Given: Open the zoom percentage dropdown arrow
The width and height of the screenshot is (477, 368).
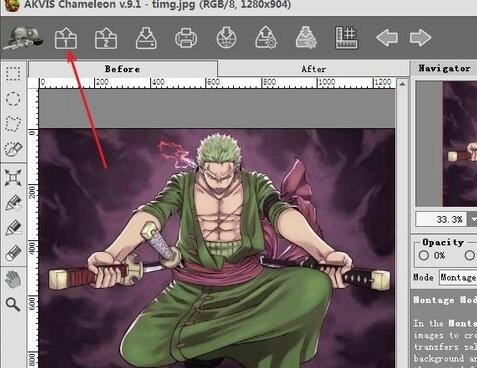Looking at the screenshot, I should (473, 219).
